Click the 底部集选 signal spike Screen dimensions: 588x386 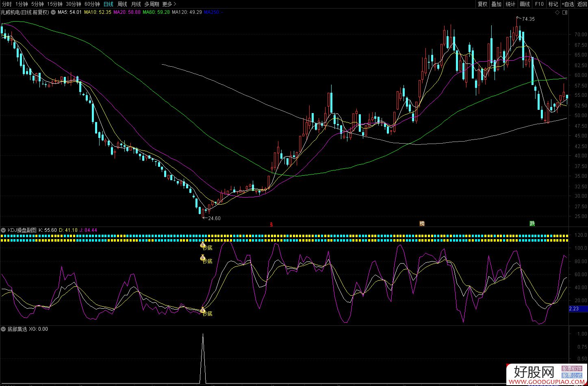click(203, 358)
